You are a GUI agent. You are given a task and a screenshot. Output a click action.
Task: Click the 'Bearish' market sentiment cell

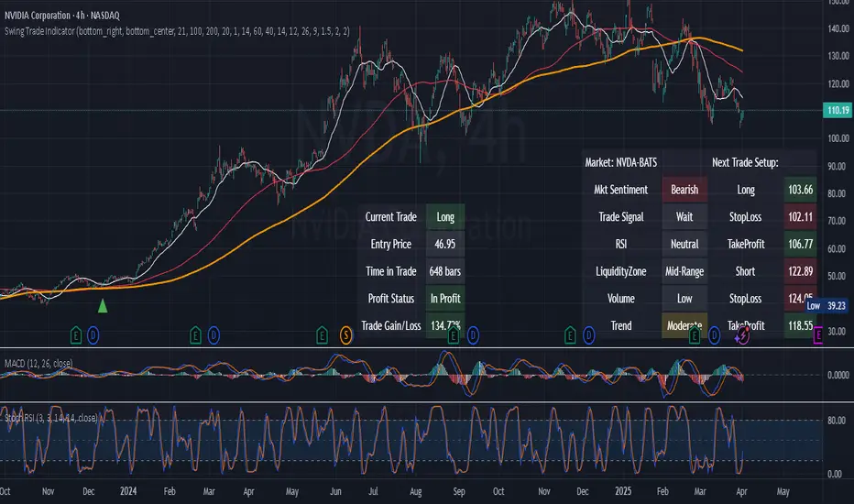pyautogui.click(x=684, y=190)
